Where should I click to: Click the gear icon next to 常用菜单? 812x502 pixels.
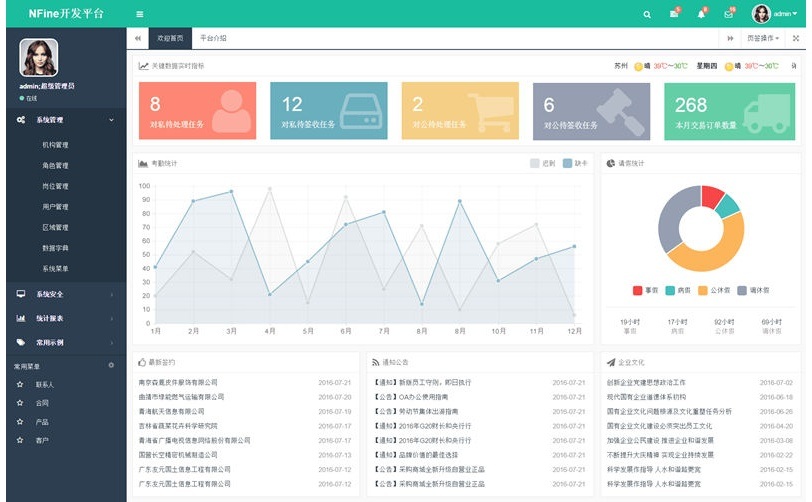[111, 366]
